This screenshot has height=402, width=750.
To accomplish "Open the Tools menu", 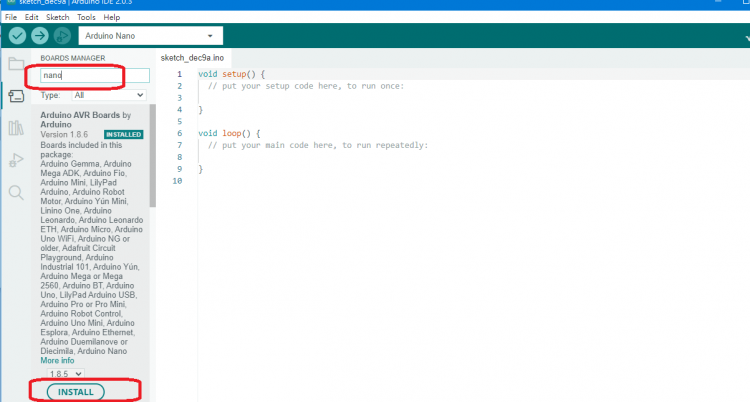I will [x=87, y=17].
